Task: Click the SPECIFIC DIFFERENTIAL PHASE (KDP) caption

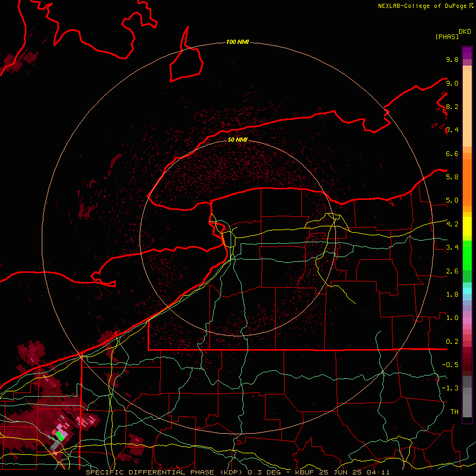Action: pos(165,472)
